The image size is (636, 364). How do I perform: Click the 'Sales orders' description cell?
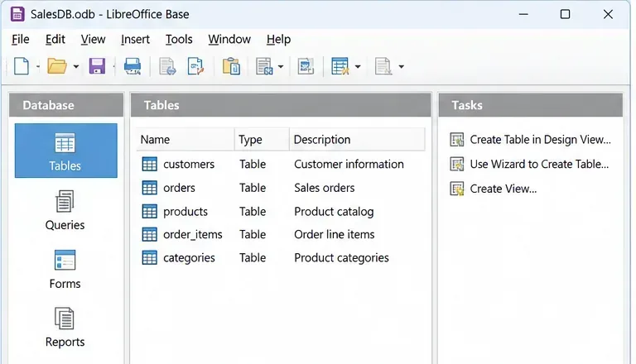[x=324, y=188]
